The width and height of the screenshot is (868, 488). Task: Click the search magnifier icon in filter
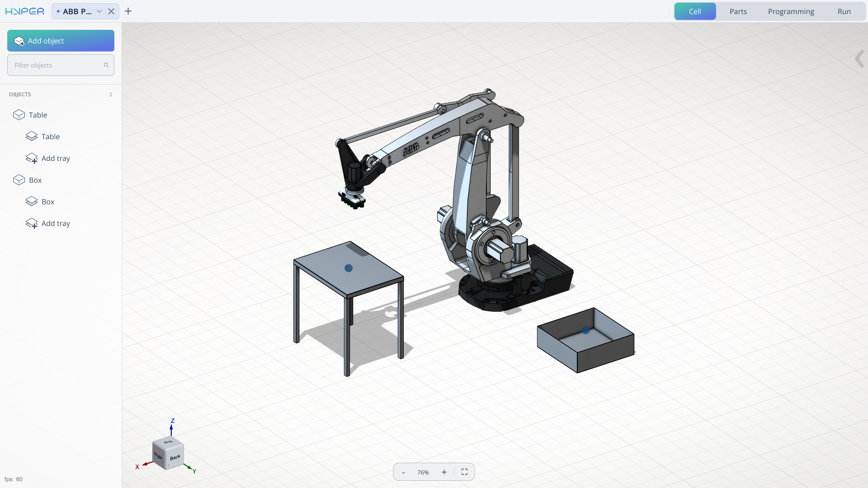pyautogui.click(x=106, y=65)
